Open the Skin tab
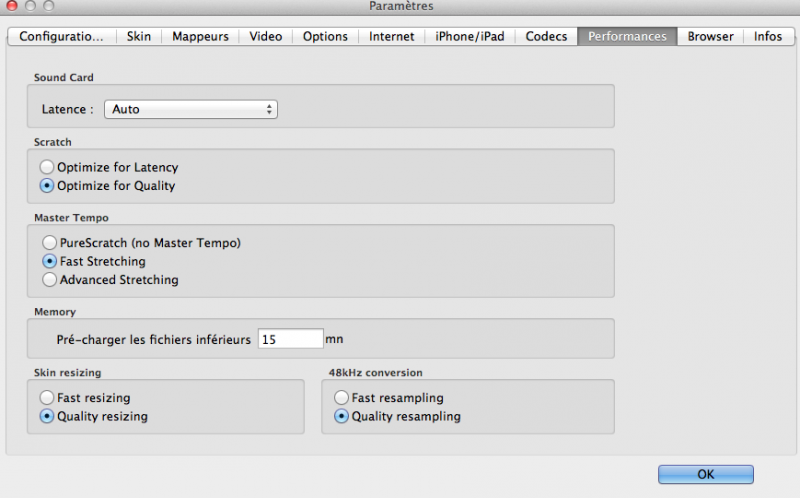The width and height of the screenshot is (800, 498). click(139, 37)
